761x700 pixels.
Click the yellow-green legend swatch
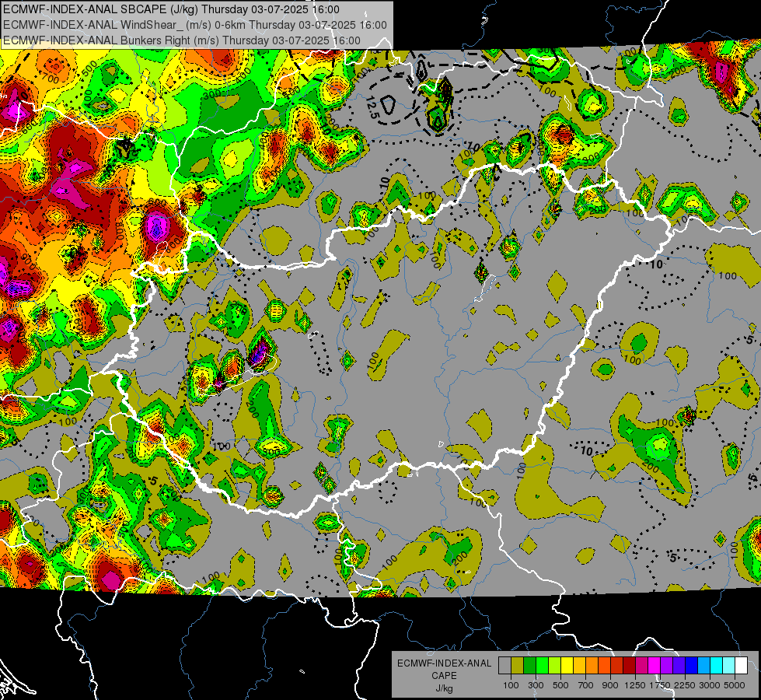(554, 665)
